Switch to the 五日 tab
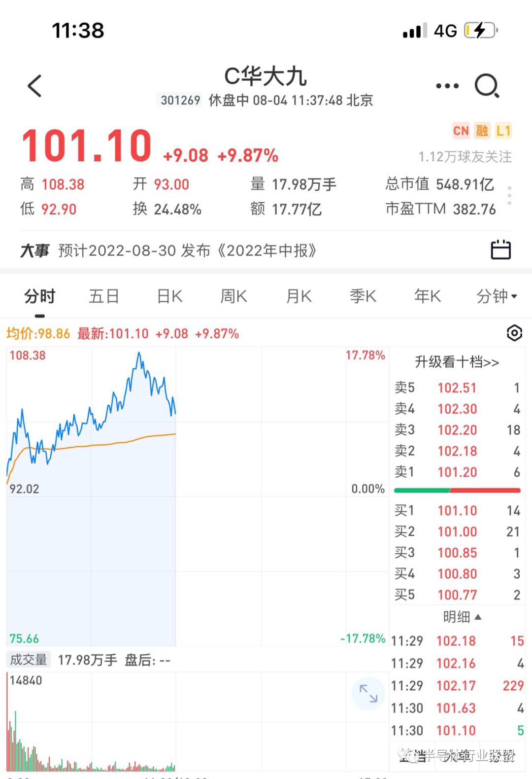The width and height of the screenshot is (532, 779). [104, 296]
